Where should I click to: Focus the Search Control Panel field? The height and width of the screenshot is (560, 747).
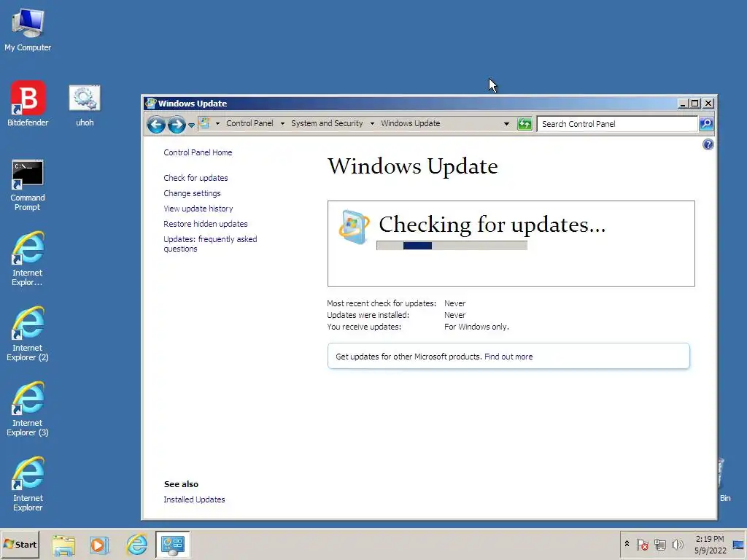[x=617, y=124]
